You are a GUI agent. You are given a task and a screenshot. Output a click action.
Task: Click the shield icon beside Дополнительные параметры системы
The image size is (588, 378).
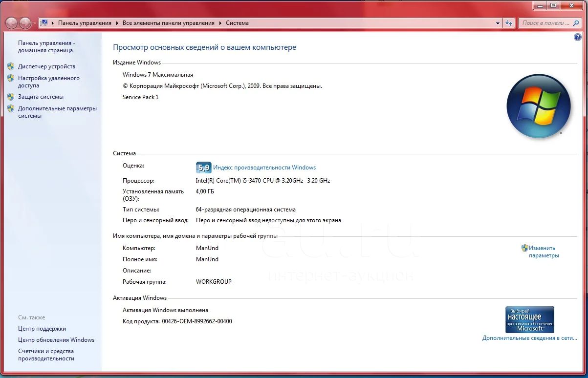point(11,108)
